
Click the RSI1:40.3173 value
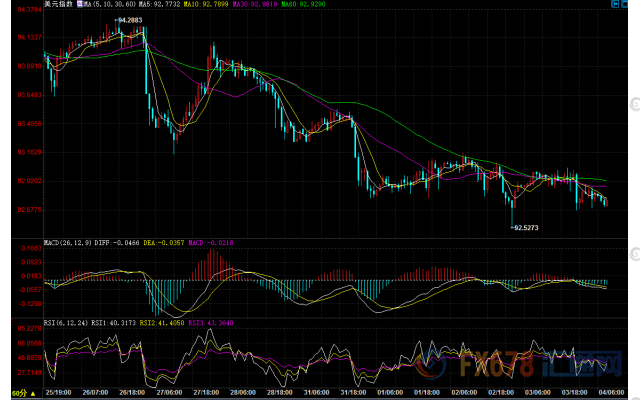pyautogui.click(x=113, y=323)
